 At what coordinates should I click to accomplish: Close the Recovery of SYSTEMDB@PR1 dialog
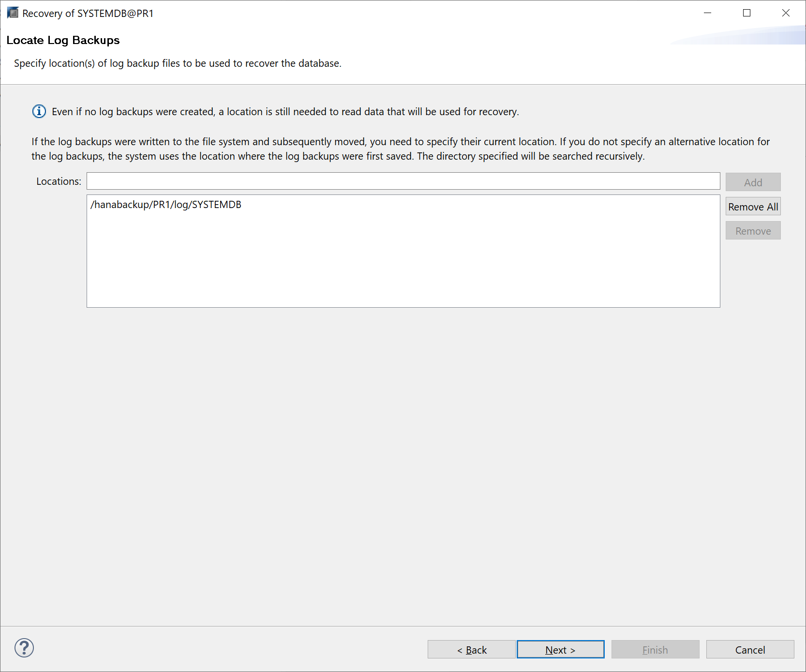pyautogui.click(x=786, y=13)
